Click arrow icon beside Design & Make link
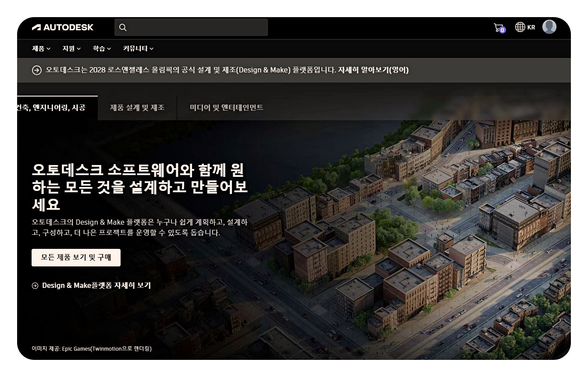 click(x=35, y=286)
